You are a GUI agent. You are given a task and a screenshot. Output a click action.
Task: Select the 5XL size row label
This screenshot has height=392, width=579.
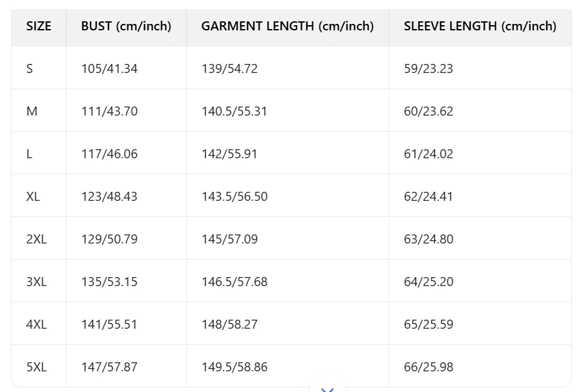(36, 367)
